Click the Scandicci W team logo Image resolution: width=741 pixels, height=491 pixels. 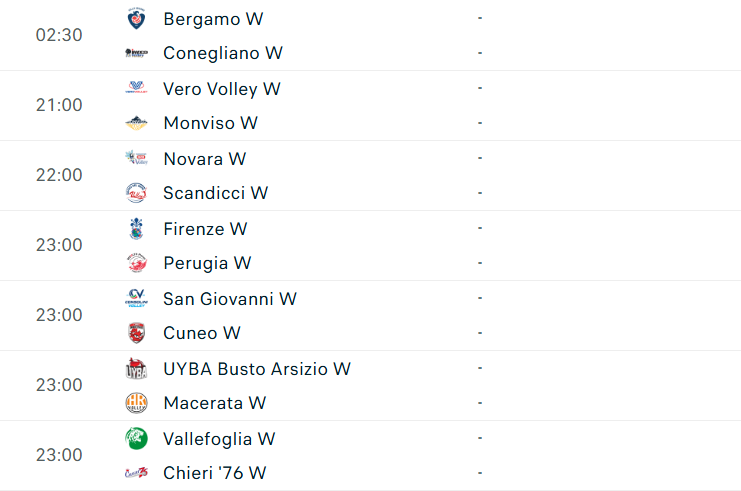pos(136,193)
